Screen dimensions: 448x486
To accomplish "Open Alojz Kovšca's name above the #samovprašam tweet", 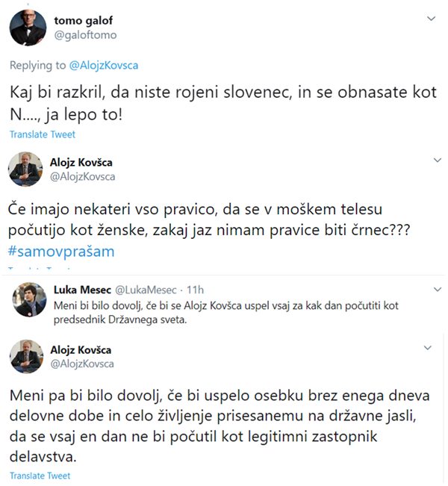I will coord(82,162).
